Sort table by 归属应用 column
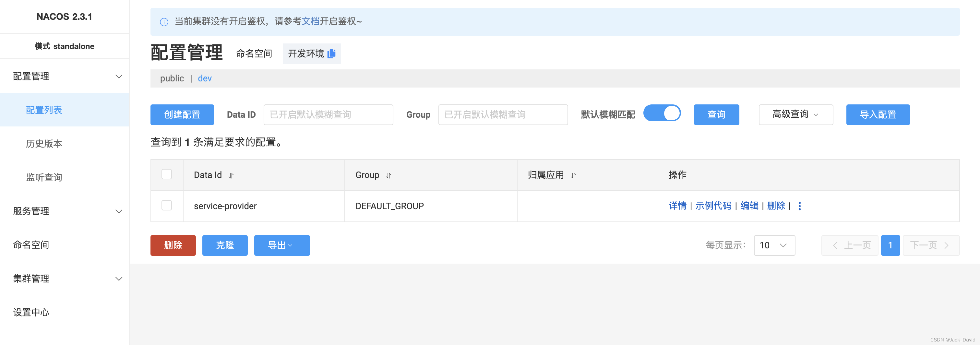The image size is (980, 345). click(x=573, y=175)
